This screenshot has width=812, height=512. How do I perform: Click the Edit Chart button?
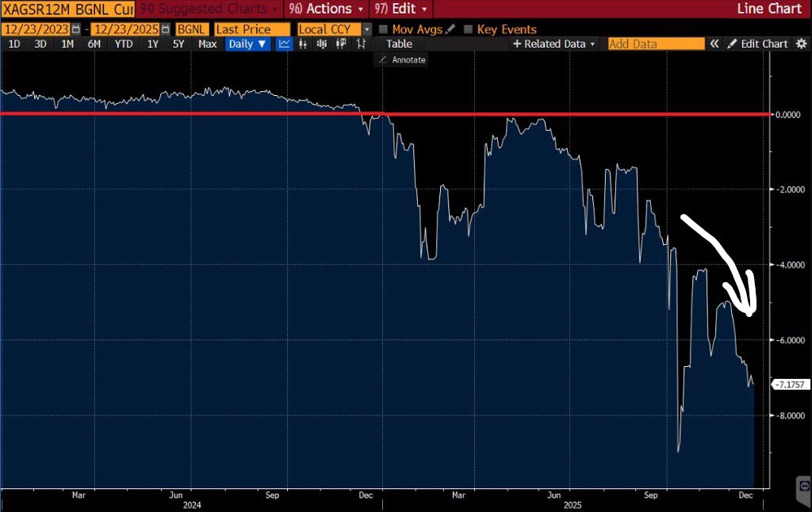[758, 44]
